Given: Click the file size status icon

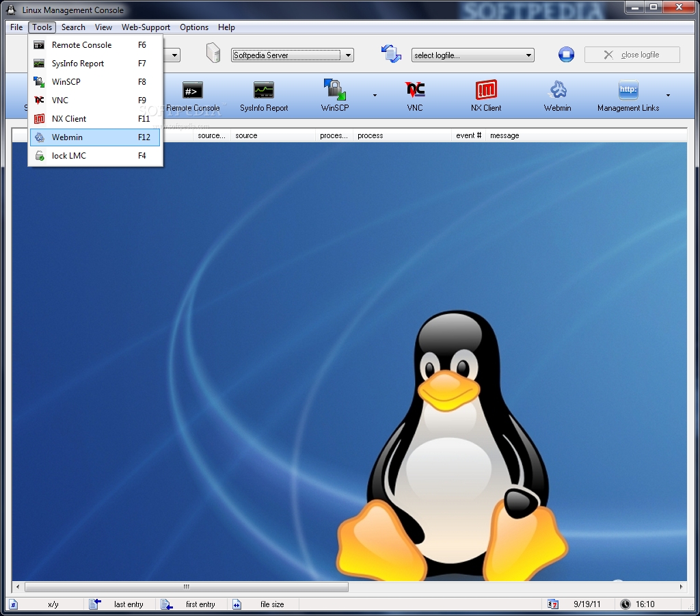Looking at the screenshot, I should 237,604.
